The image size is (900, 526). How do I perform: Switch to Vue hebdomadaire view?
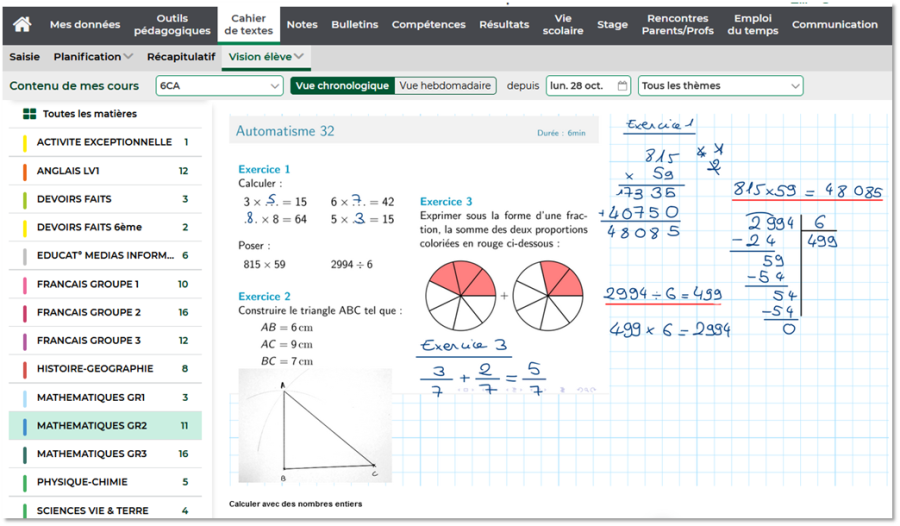click(x=445, y=86)
